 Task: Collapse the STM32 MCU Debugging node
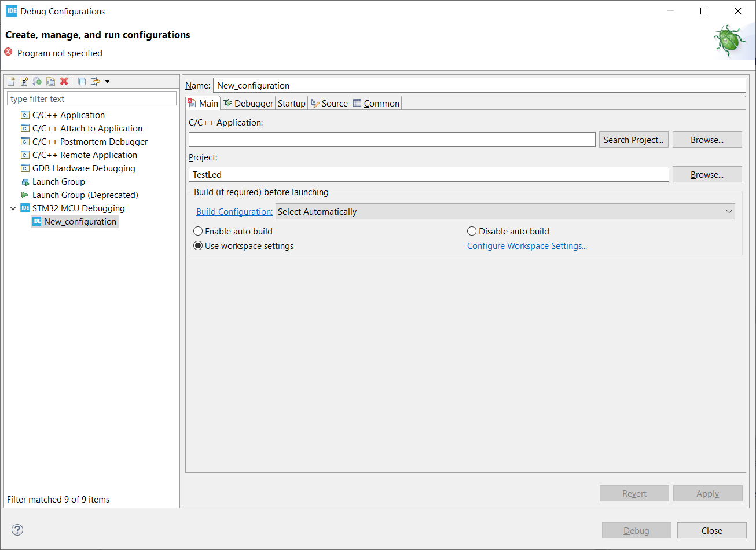pyautogui.click(x=13, y=208)
